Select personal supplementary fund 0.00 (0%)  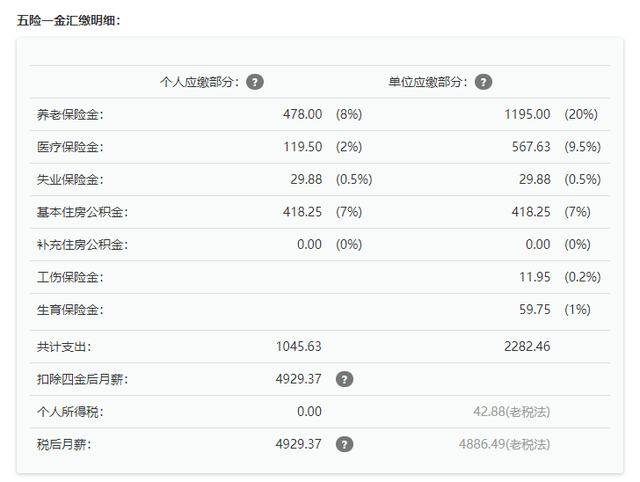329,244
